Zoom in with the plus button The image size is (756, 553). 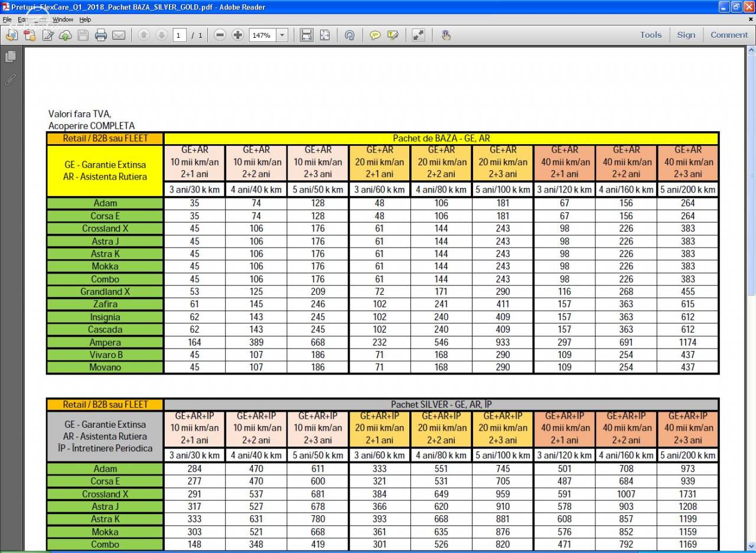coord(238,35)
